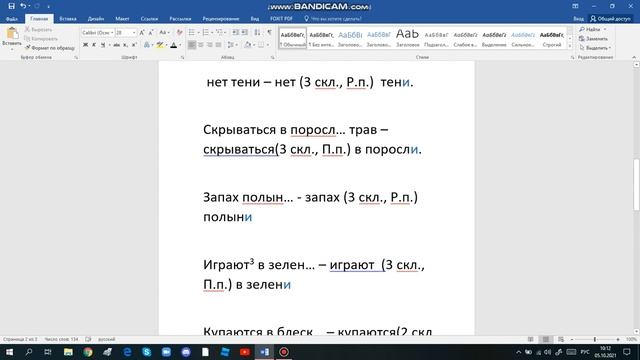Toggle underline formatting
This screenshot has width=640, height=360.
point(103,45)
